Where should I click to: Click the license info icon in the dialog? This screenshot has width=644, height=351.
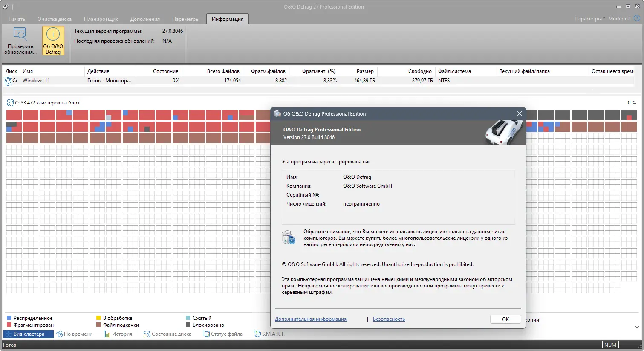click(x=289, y=238)
